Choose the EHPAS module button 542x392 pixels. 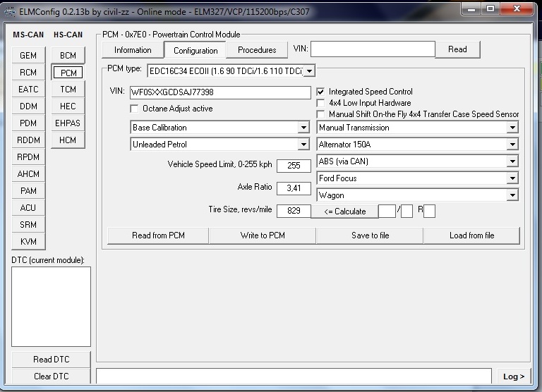[68, 123]
